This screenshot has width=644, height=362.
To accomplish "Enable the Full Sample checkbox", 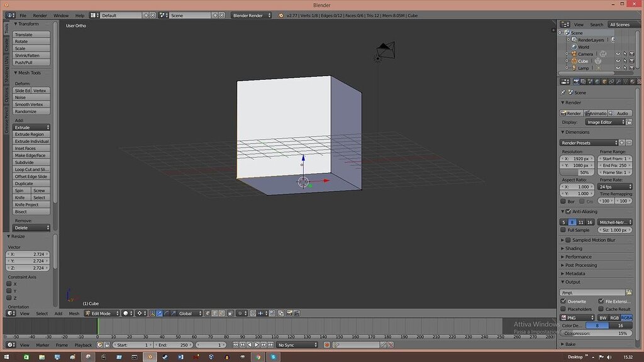I will tap(564, 230).
